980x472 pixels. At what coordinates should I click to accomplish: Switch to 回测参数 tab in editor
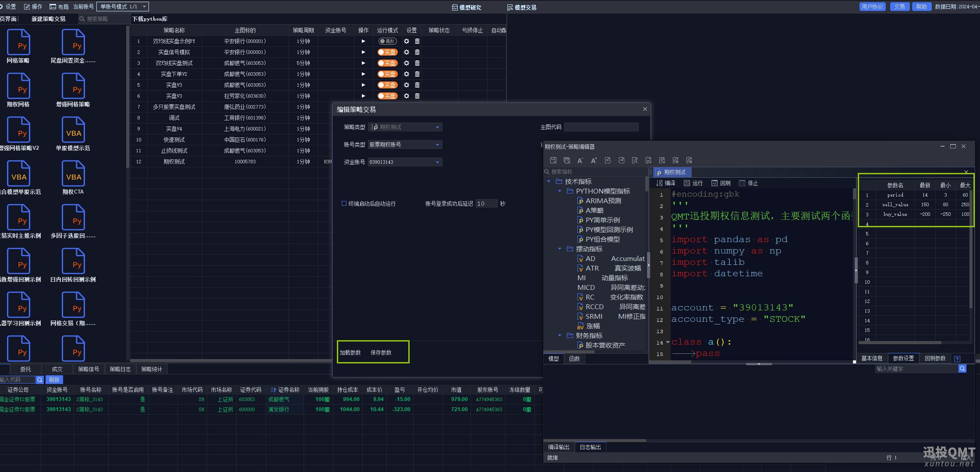click(x=935, y=358)
